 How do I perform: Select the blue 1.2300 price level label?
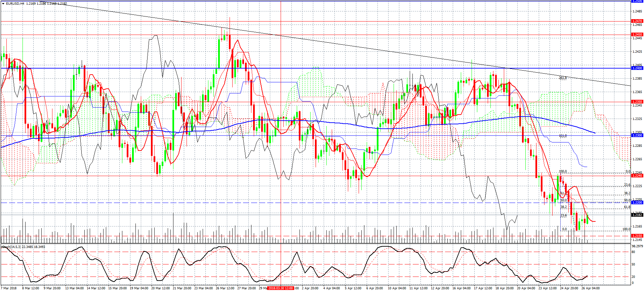(637, 135)
